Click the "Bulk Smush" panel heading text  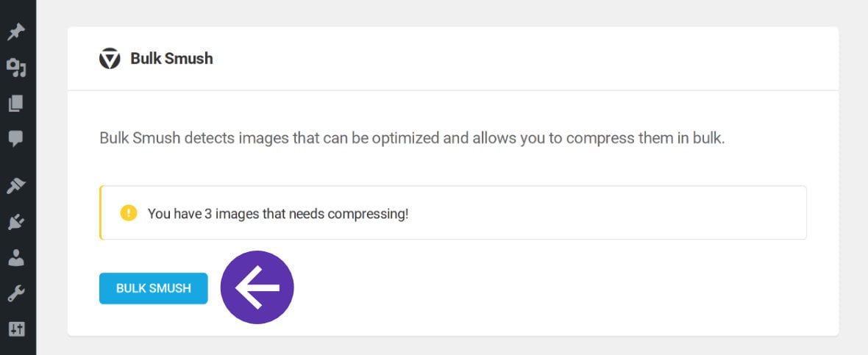(171, 59)
